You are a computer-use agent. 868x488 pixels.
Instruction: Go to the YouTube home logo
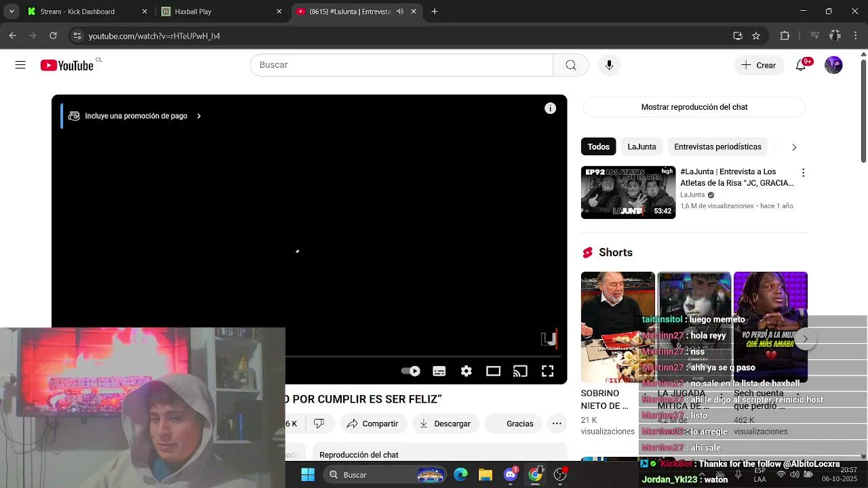[x=67, y=65]
